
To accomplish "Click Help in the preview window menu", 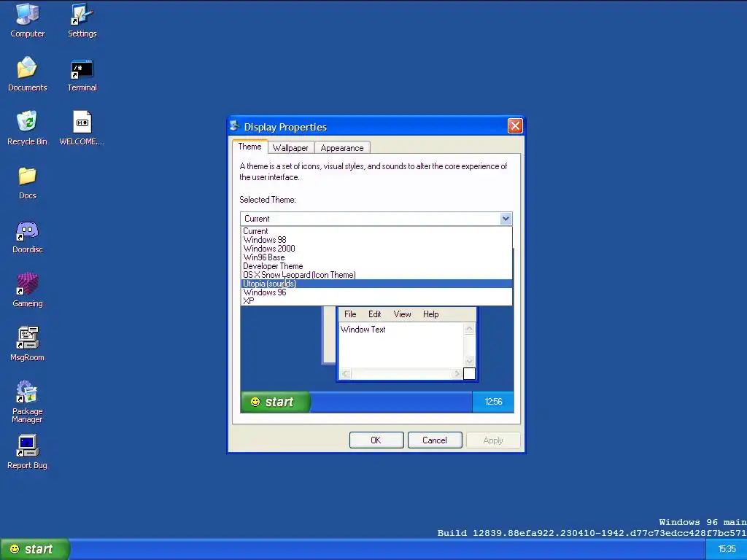I will [x=430, y=314].
